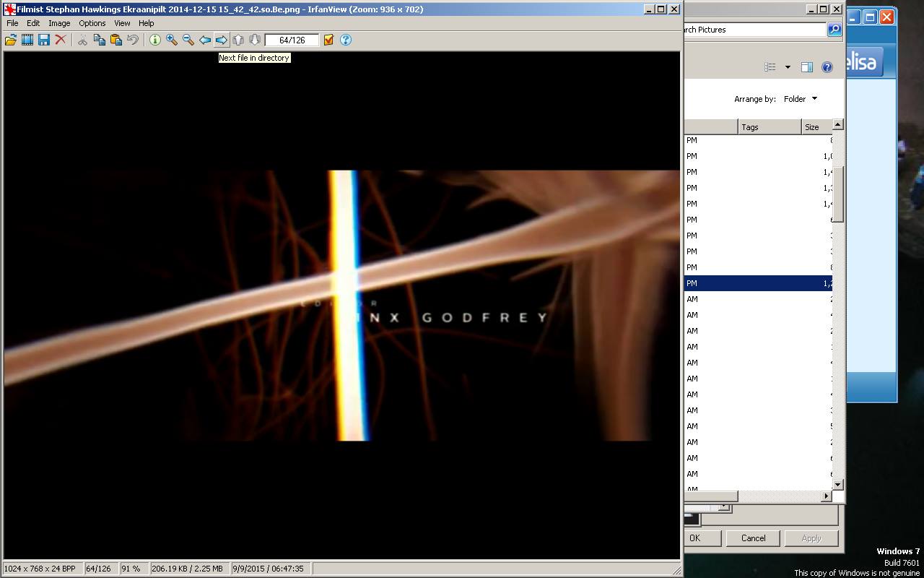Open IrfanView settings checkmark icon
This screenshot has width=924, height=578.
329,40
